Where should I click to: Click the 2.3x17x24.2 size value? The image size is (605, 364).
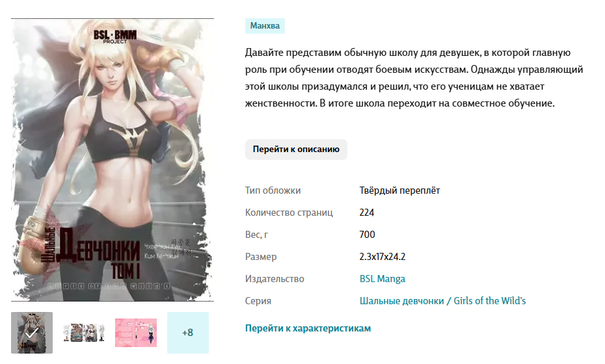click(x=383, y=257)
